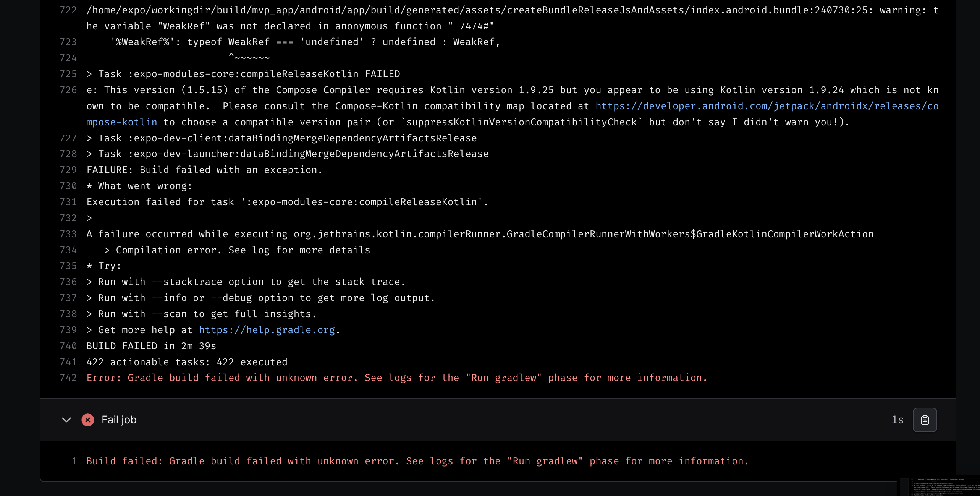Viewport: 980px width, 496px height.
Task: Click the Compose Compiler Kotlin version error line 726
Action: [513, 106]
